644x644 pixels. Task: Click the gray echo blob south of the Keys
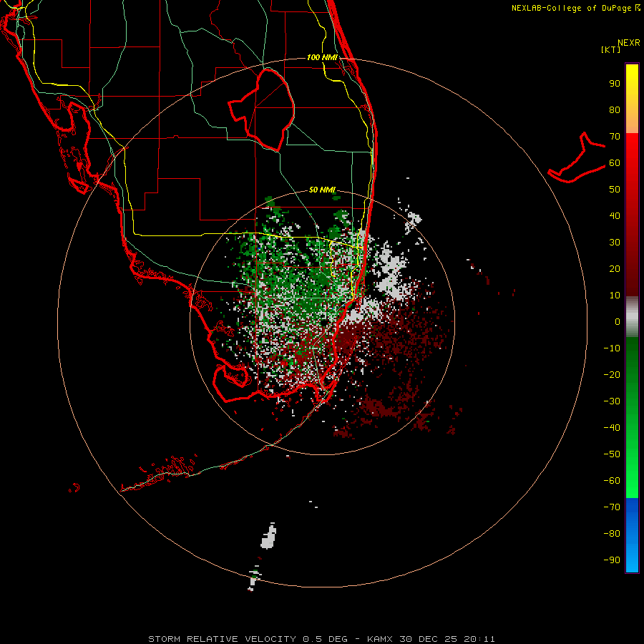coord(268,537)
